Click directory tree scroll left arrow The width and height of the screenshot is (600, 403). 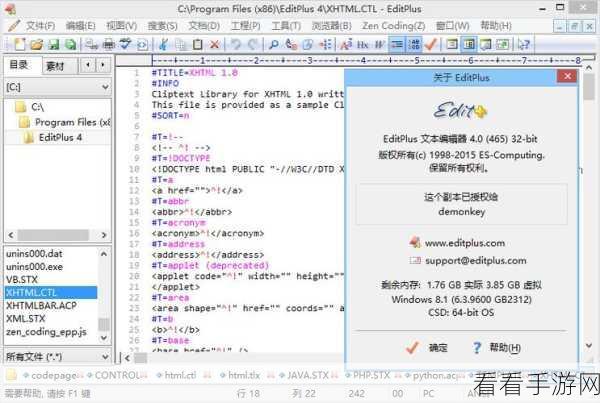coord(11,235)
